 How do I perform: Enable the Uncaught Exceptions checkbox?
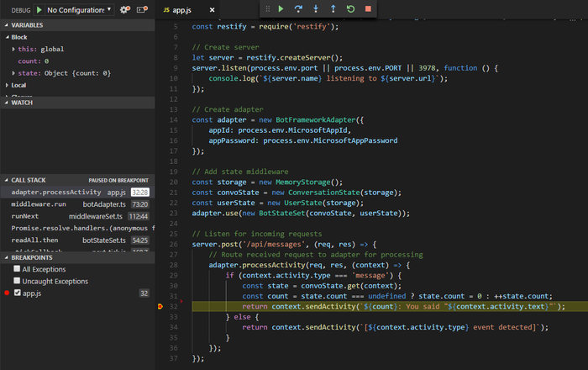click(18, 280)
